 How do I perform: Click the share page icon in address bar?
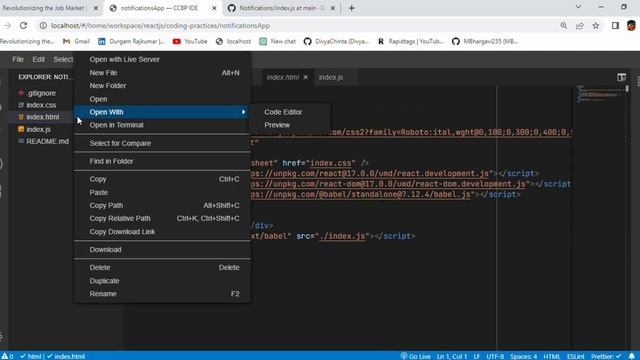(580, 26)
